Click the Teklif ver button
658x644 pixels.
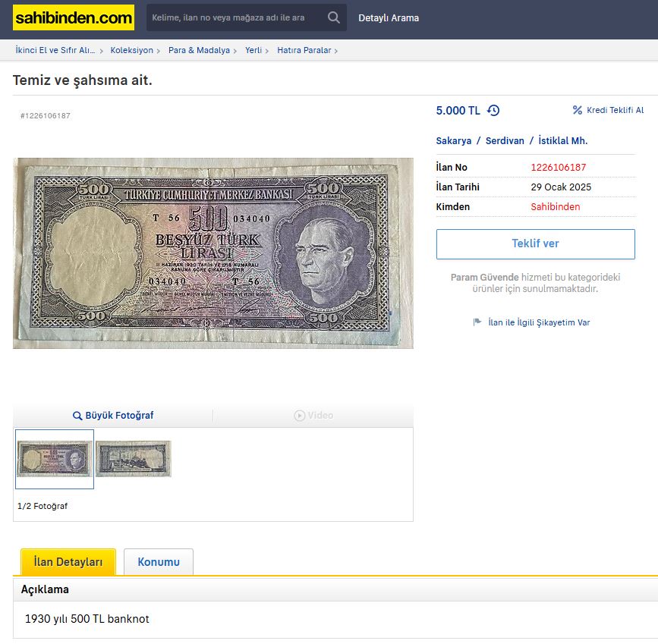coord(536,243)
